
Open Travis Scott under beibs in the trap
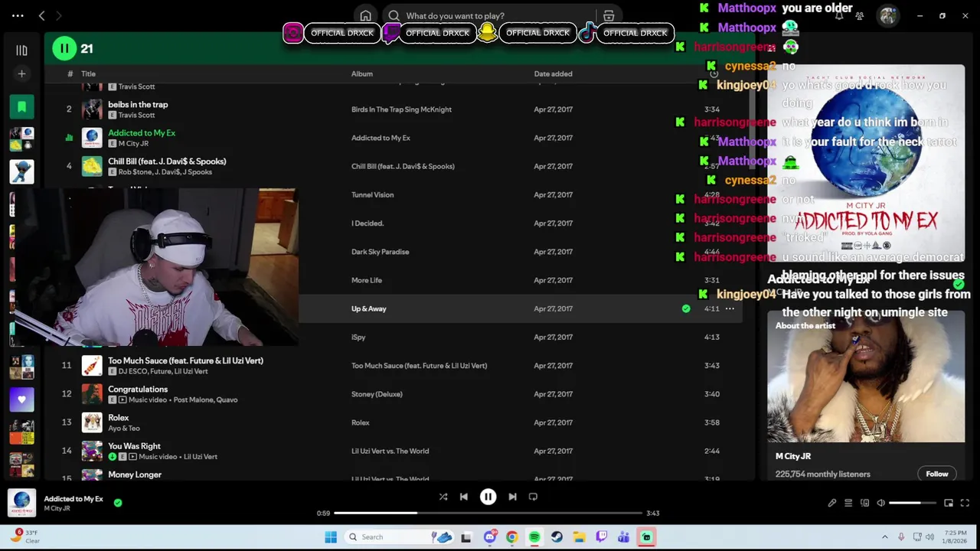pos(136,115)
